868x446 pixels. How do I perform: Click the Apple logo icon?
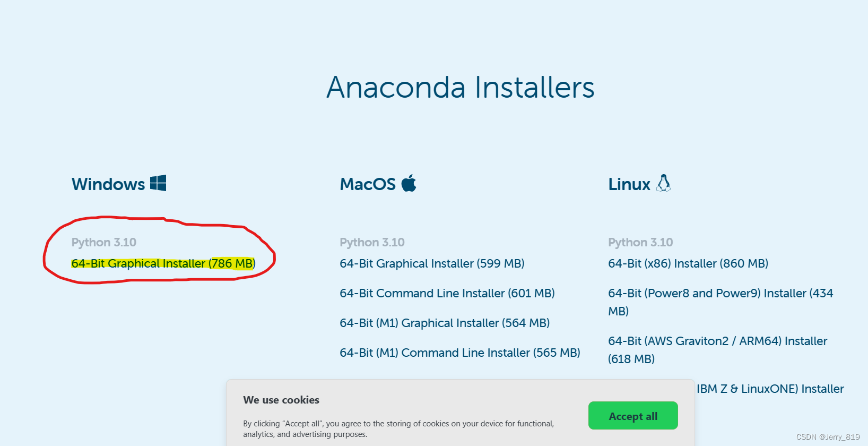[409, 183]
